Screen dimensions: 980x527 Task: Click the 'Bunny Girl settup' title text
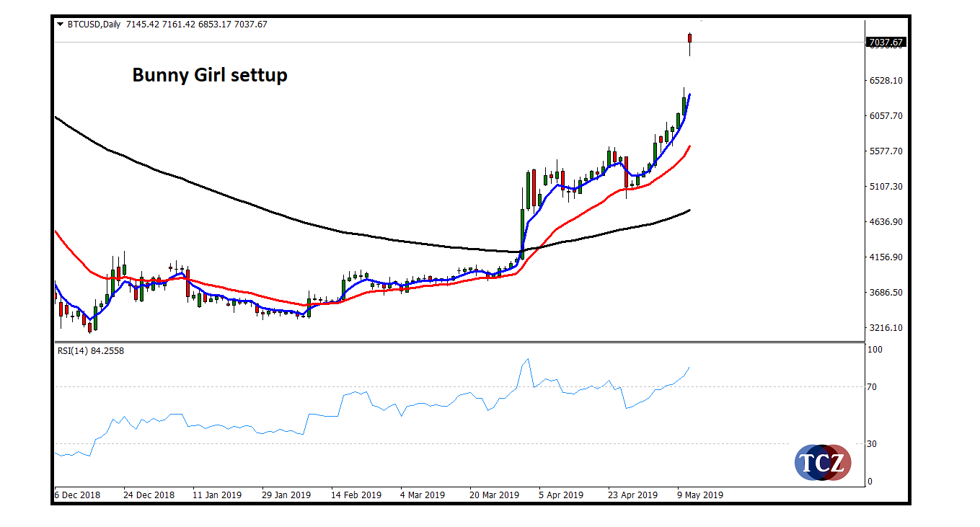click(210, 74)
